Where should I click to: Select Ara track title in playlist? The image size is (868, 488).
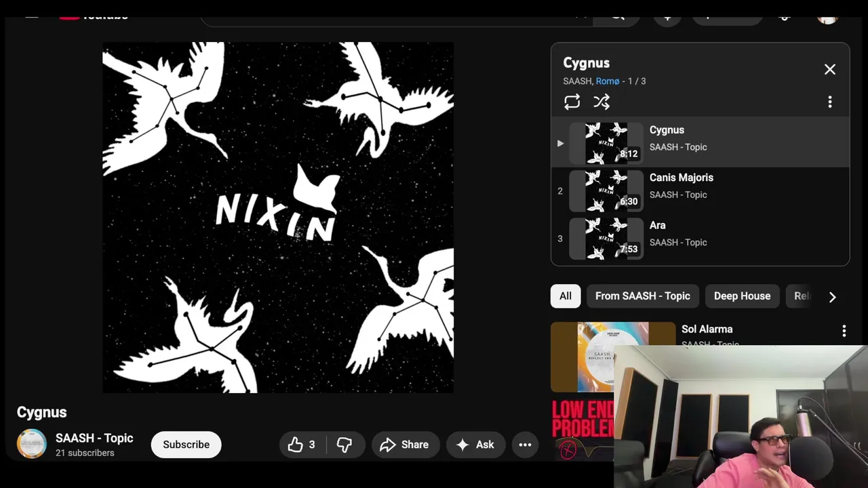coord(657,225)
